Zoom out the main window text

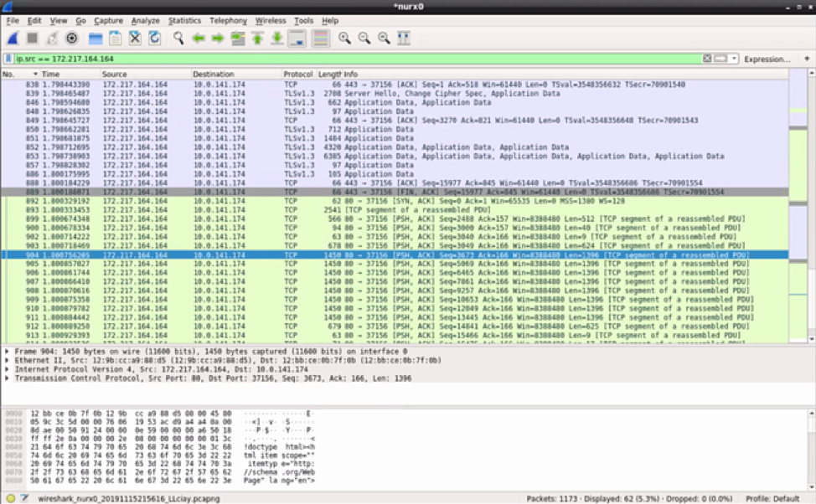point(364,38)
